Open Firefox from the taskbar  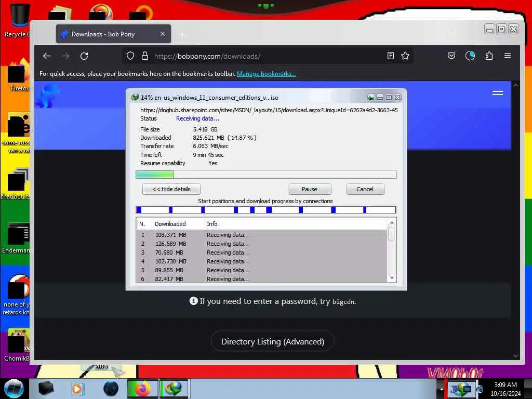[x=142, y=389]
